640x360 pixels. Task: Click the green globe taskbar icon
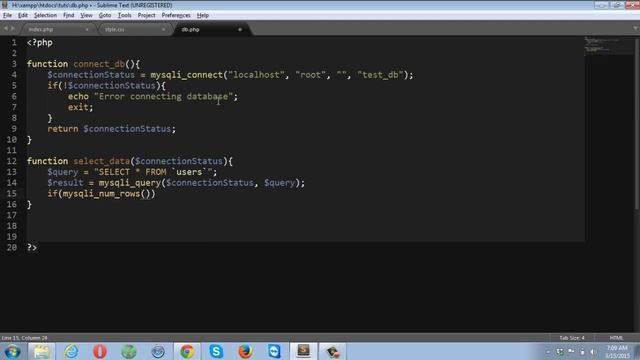129,351
